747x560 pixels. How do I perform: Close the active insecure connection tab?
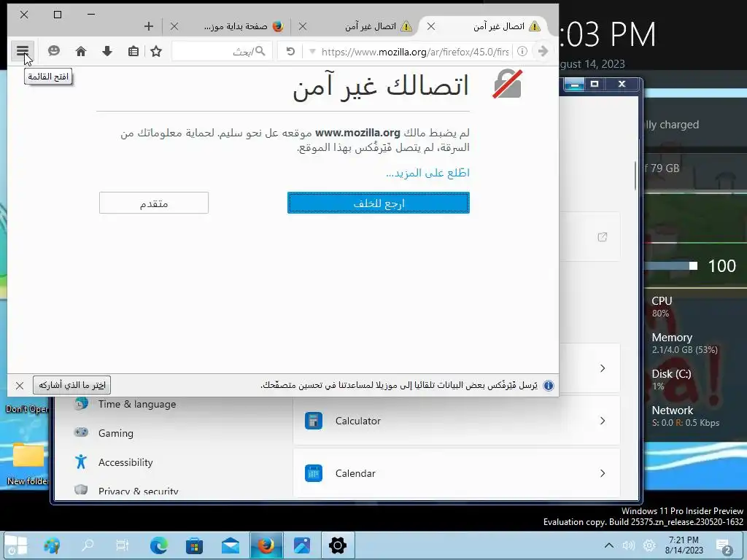[430, 27]
